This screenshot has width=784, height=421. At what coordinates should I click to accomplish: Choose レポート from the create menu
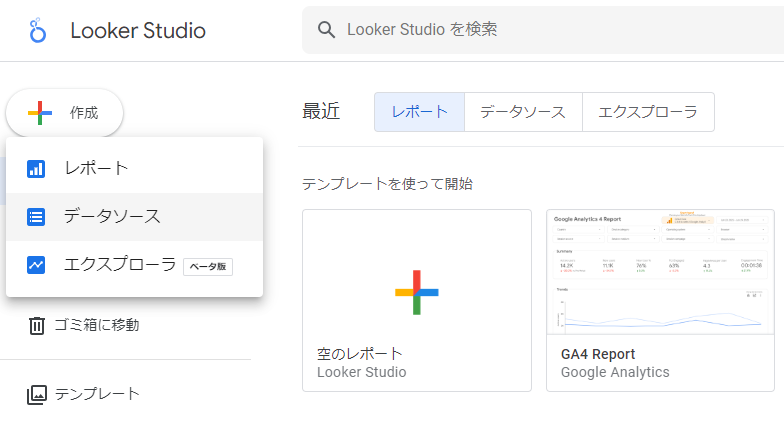(x=134, y=168)
